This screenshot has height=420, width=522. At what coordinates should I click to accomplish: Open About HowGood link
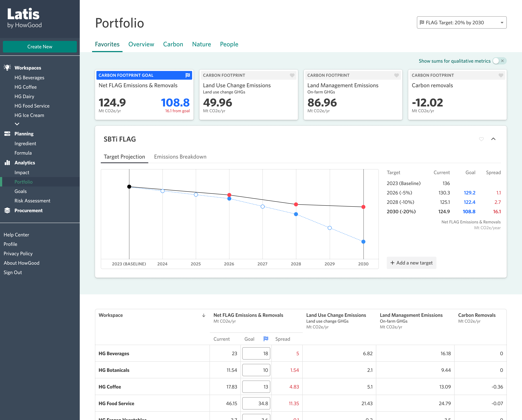click(x=21, y=263)
